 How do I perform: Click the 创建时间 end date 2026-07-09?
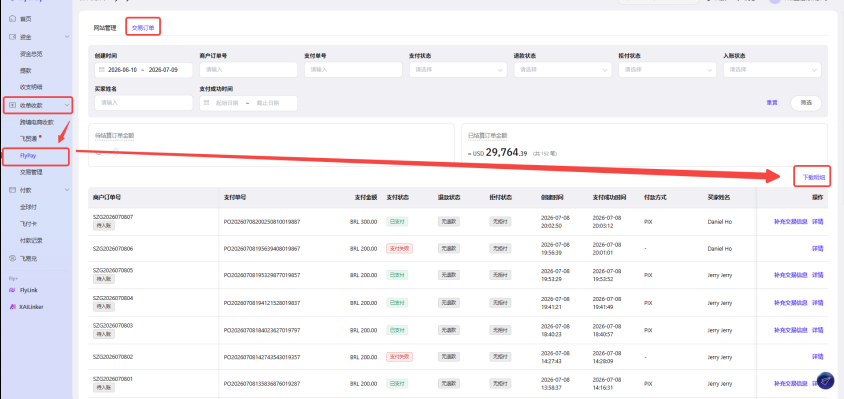pyautogui.click(x=163, y=70)
